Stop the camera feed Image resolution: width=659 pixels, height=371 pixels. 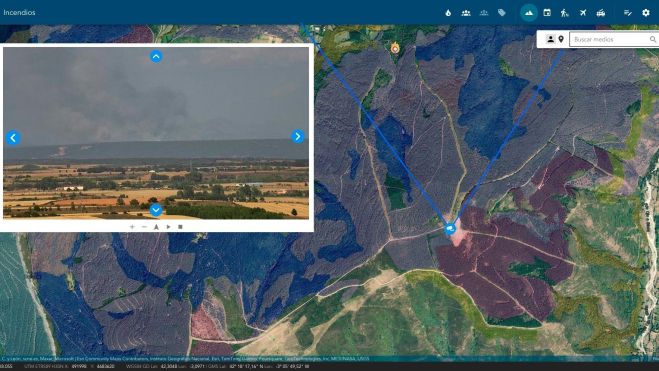(180, 226)
